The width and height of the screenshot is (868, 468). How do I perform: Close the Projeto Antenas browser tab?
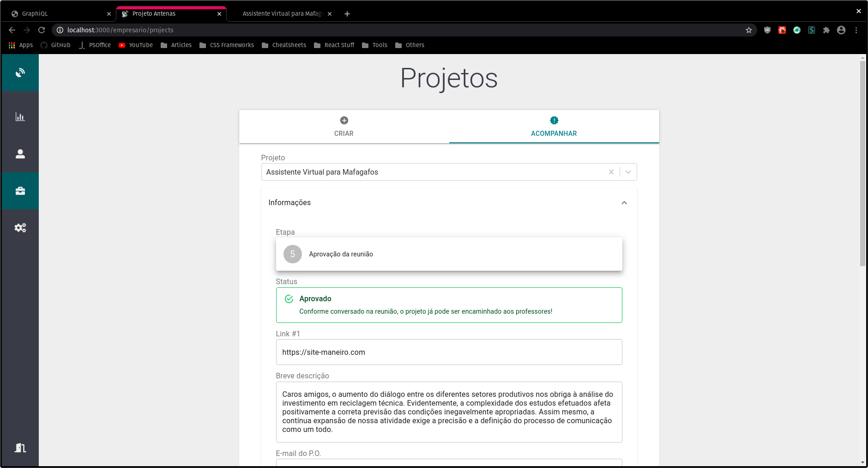click(219, 14)
